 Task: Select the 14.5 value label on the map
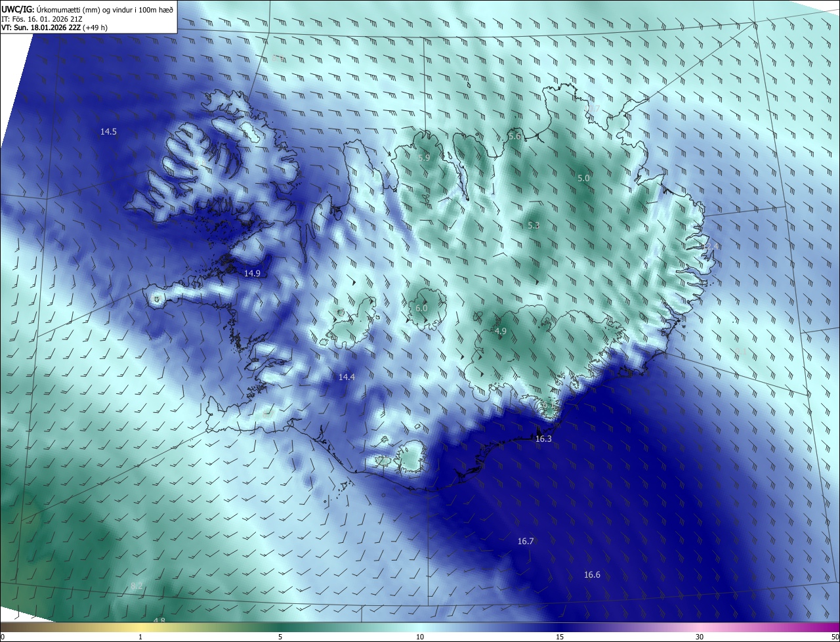[108, 132]
